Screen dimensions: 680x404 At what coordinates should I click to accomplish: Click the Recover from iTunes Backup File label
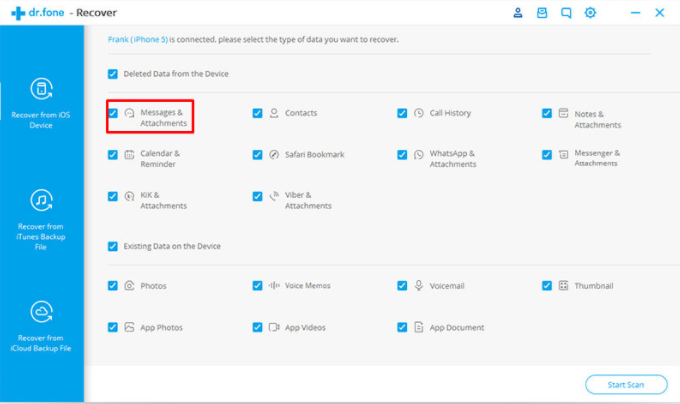(41, 237)
